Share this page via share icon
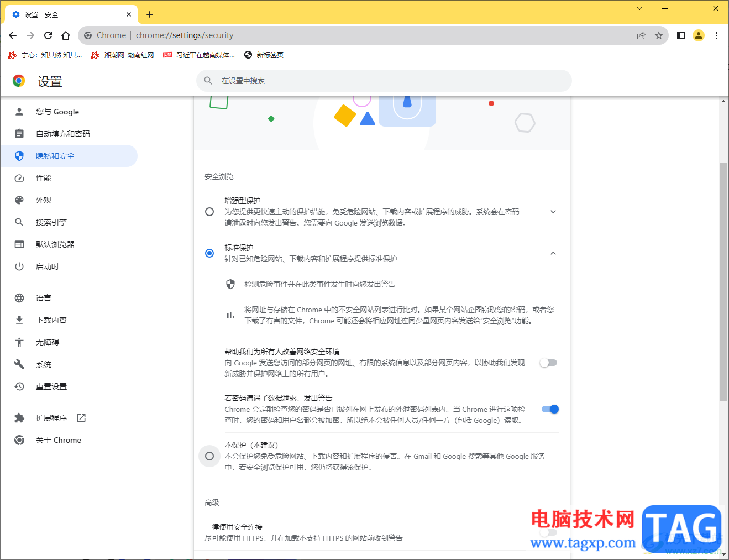Screen dimensions: 729x560 pos(641,35)
